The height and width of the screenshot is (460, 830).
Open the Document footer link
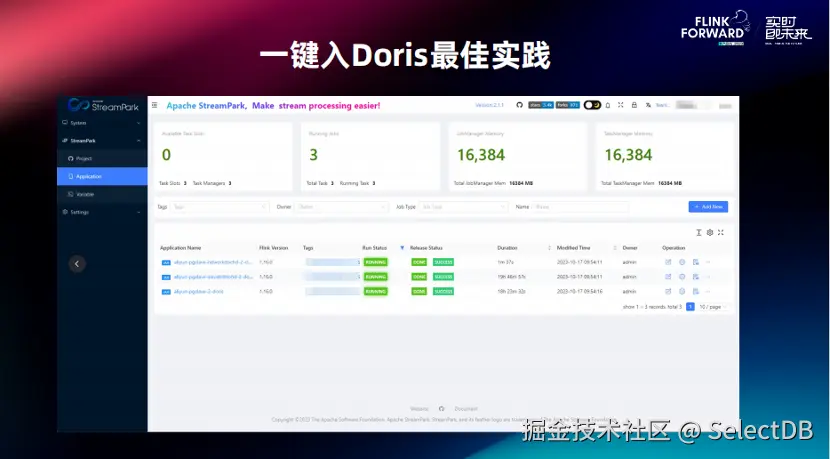466,409
